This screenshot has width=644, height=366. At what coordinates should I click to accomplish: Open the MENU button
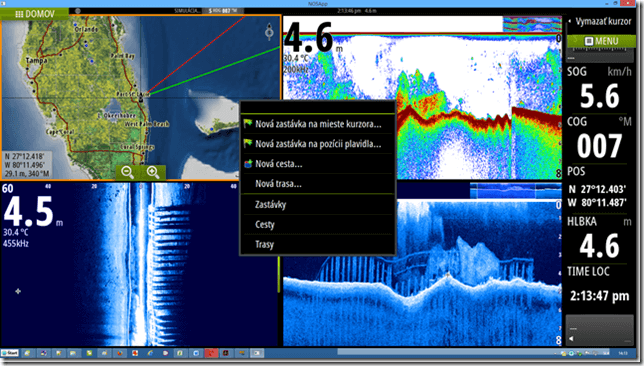pos(601,41)
